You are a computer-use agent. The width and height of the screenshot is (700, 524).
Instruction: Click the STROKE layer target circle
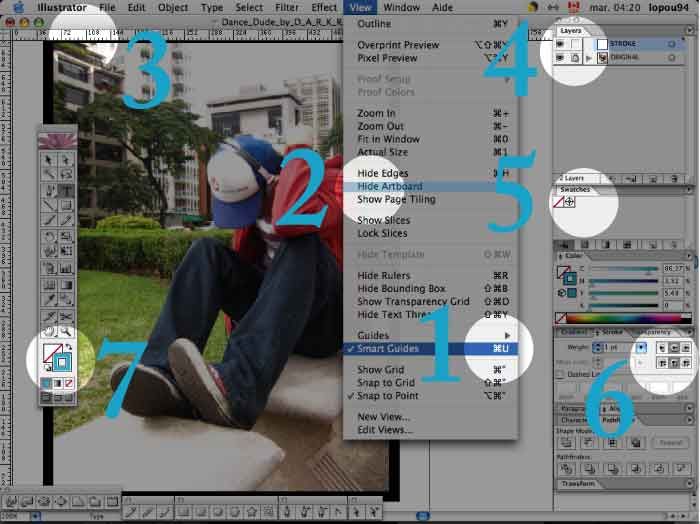[671, 44]
